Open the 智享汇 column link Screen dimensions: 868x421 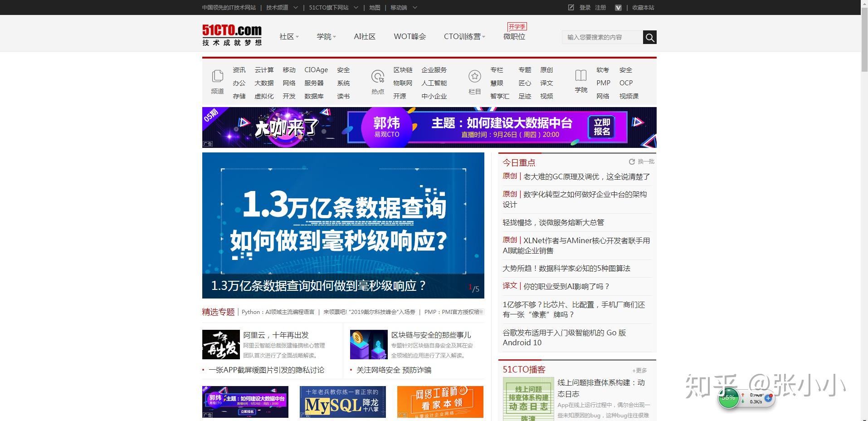click(500, 96)
